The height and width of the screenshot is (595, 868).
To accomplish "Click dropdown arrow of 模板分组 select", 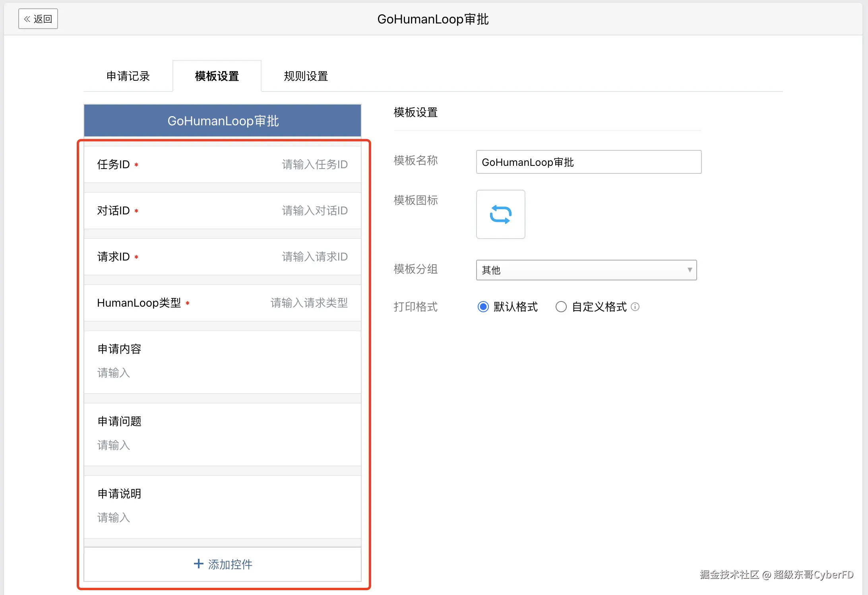I will coord(690,270).
